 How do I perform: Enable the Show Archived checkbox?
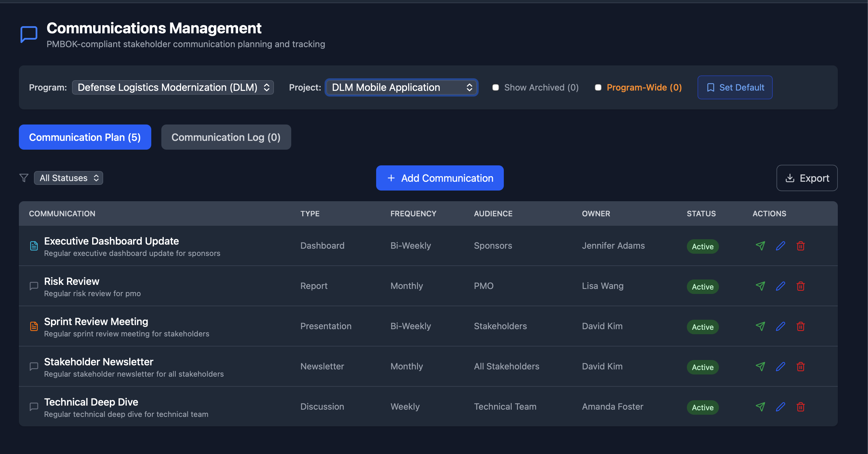tap(495, 88)
